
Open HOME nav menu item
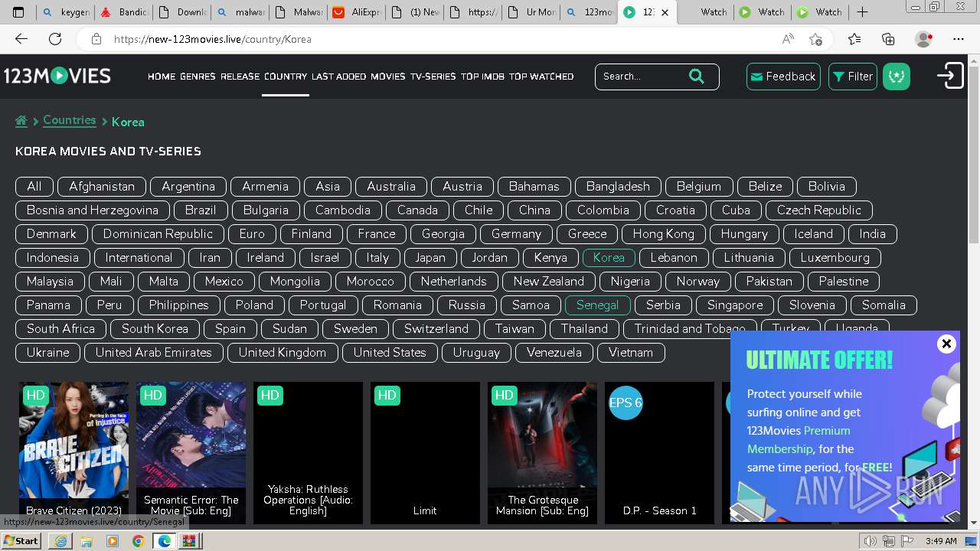162,77
